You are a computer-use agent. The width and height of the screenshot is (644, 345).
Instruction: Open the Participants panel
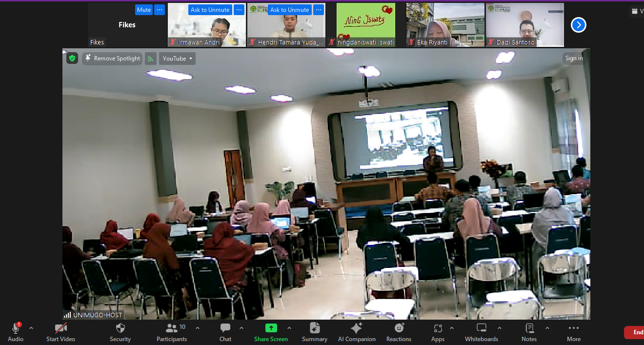coord(172,328)
